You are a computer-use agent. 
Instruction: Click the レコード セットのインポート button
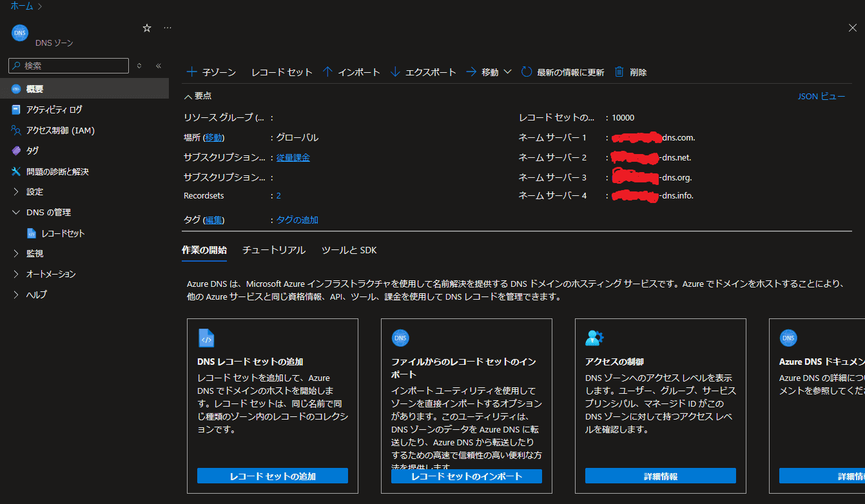coord(467,476)
